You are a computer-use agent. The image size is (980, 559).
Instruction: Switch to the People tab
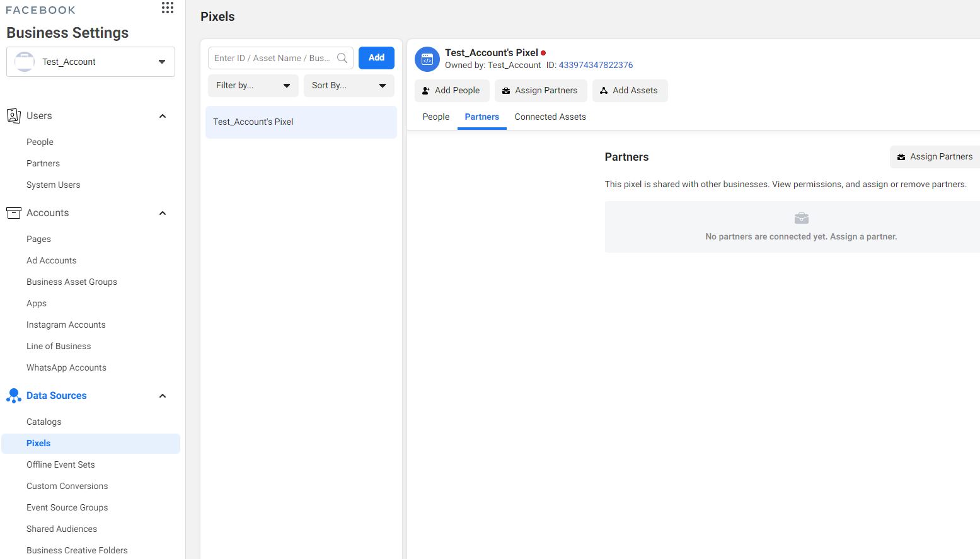[436, 117]
